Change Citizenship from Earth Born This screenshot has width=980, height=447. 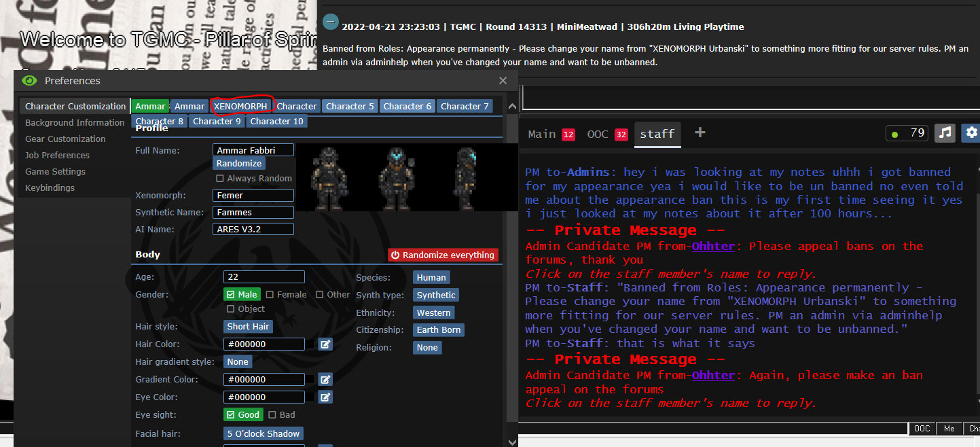(x=439, y=330)
